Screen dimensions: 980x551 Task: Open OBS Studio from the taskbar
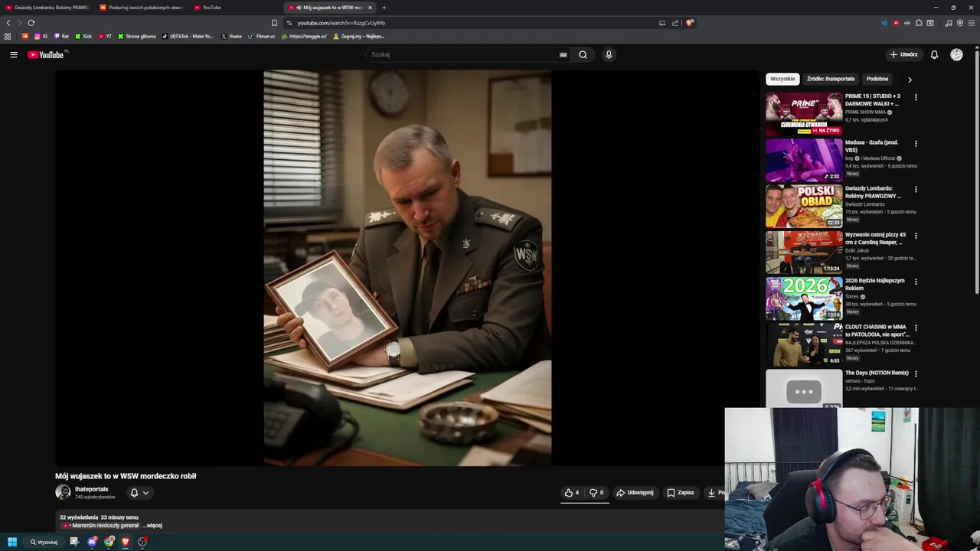tap(142, 542)
